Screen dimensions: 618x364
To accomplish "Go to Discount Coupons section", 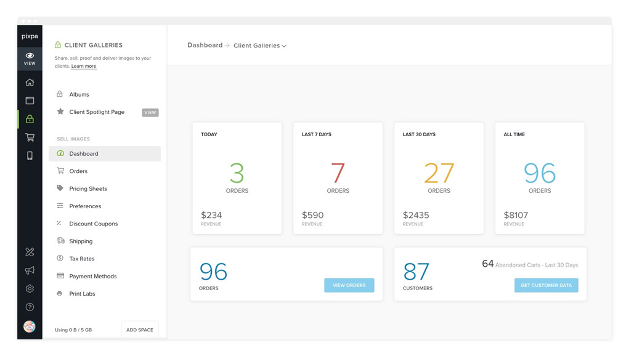I will coord(93,224).
